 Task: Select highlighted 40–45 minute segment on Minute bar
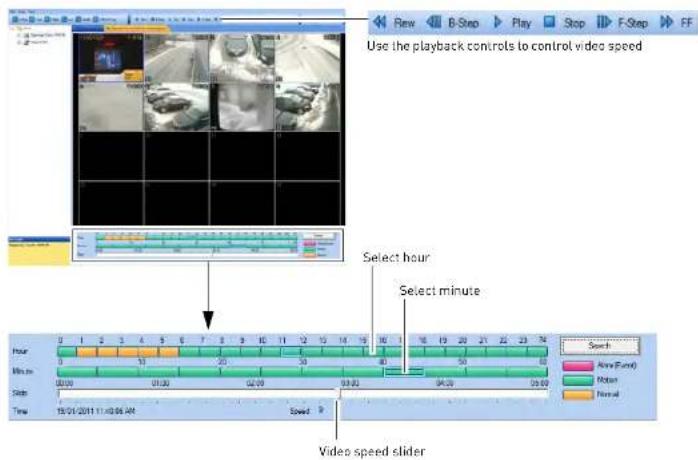tap(404, 372)
